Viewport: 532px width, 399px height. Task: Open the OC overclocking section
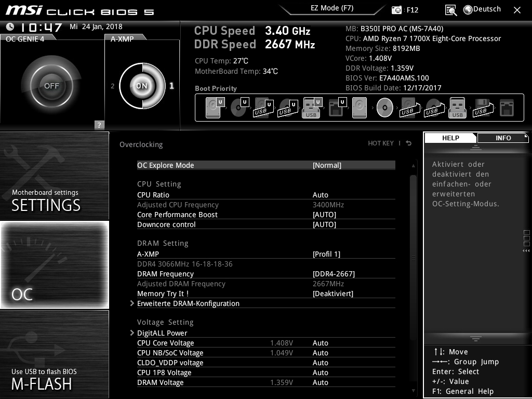(x=54, y=264)
